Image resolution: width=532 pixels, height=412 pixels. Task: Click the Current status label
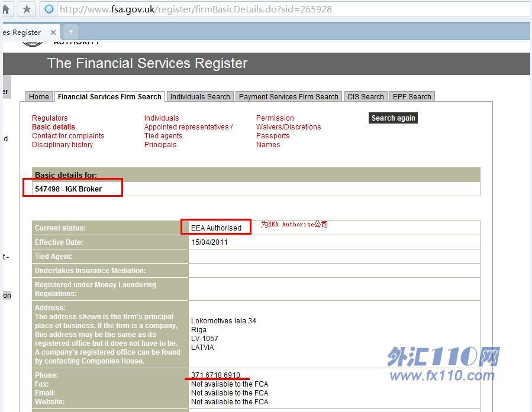point(60,228)
